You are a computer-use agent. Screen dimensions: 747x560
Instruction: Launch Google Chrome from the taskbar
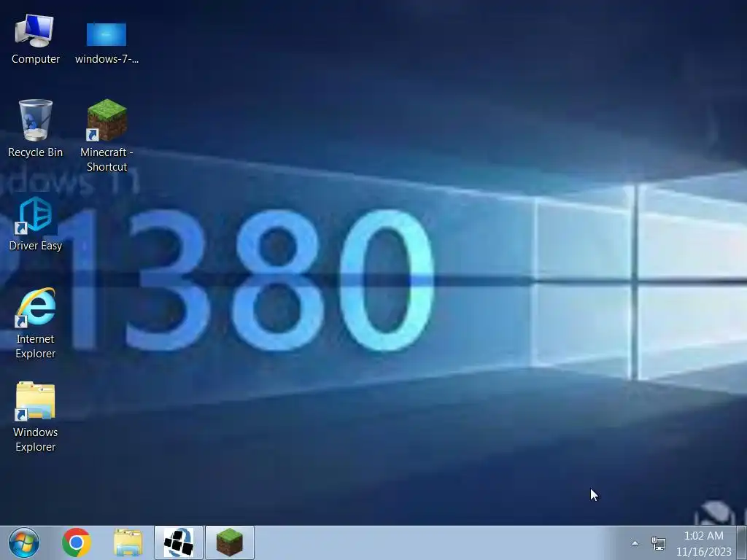tap(76, 542)
